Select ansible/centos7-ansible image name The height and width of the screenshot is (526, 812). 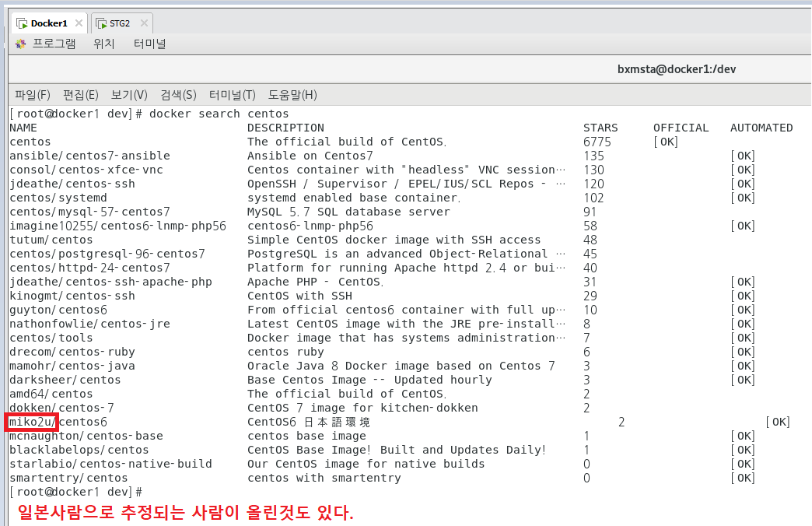tap(89, 156)
